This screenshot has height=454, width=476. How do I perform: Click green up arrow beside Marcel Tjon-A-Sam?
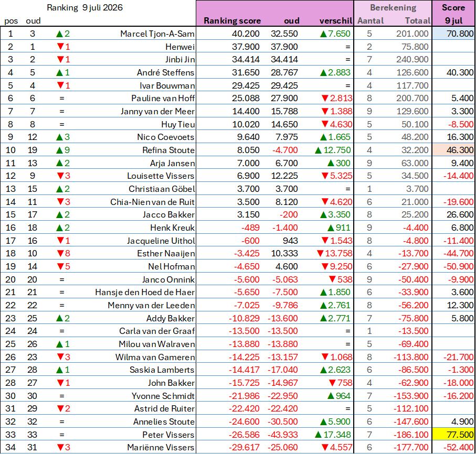(59, 34)
